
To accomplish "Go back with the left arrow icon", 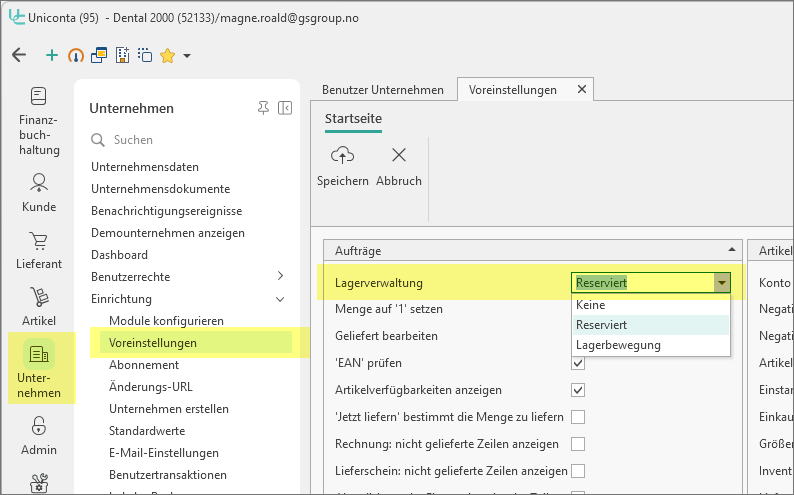I will click(19, 55).
